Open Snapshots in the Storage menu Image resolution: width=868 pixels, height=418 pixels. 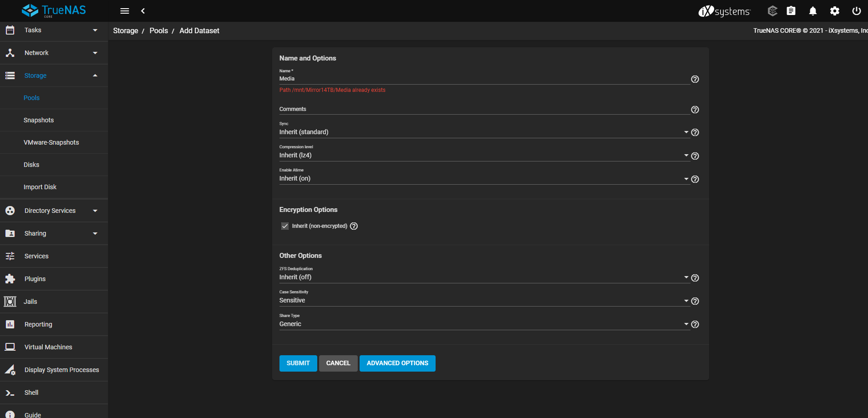click(39, 120)
